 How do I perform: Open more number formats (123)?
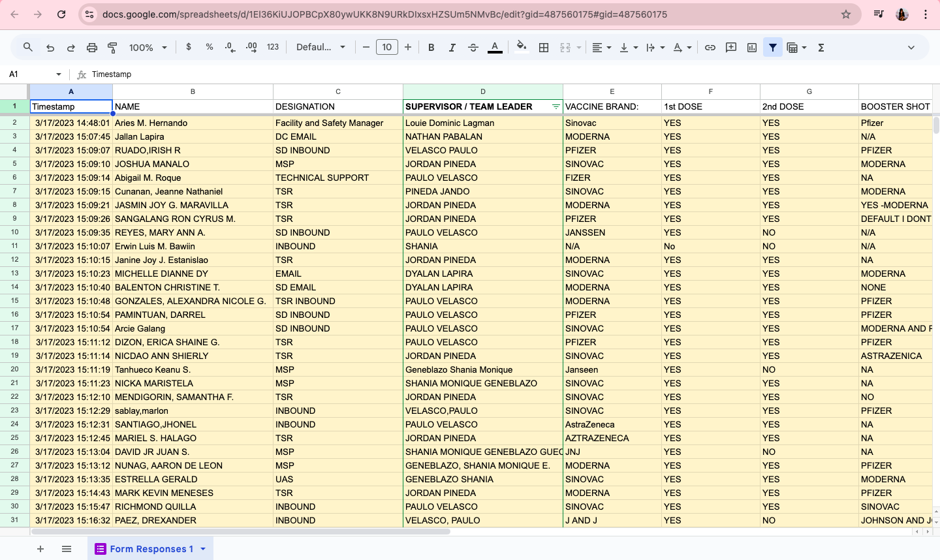pos(273,47)
